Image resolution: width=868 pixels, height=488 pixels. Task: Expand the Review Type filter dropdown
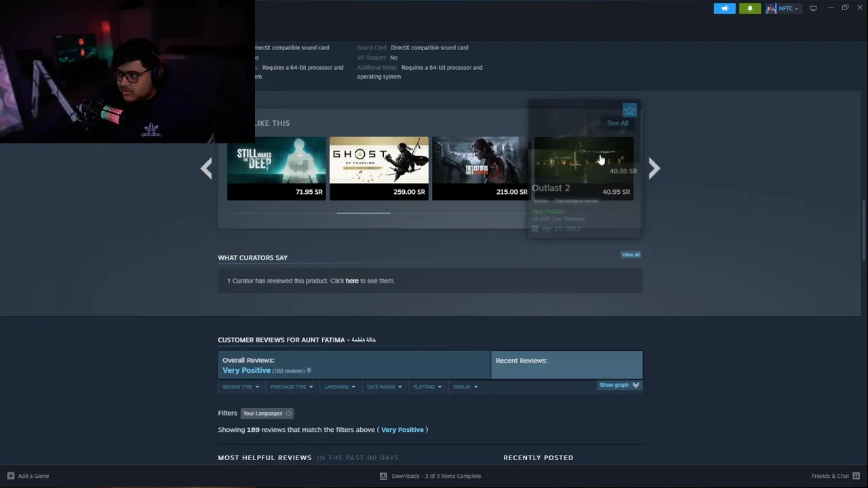[241, 387]
